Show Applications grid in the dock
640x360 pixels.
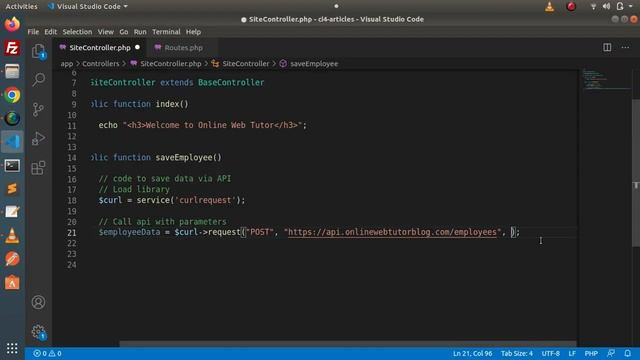[x=12, y=348]
